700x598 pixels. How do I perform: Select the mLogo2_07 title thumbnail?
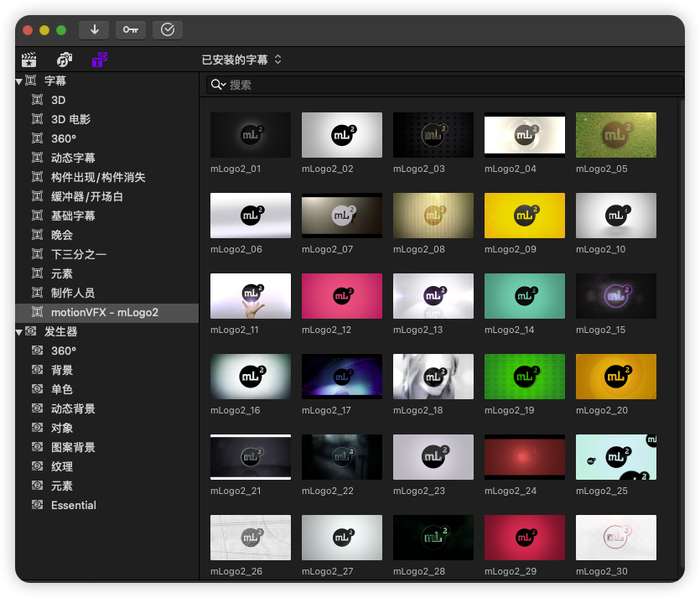[342, 216]
